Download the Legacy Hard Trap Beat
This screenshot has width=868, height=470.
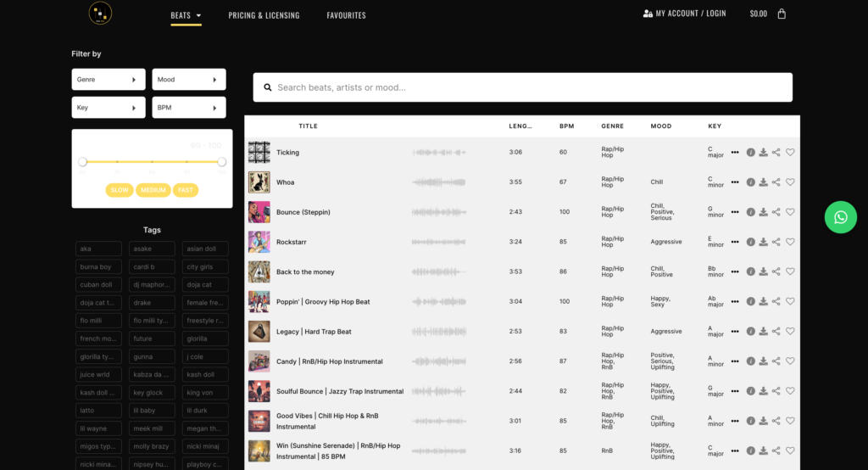click(763, 332)
